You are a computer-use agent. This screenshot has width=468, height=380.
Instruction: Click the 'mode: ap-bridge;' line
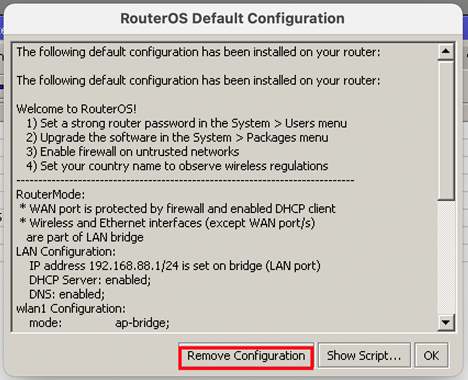pos(99,323)
